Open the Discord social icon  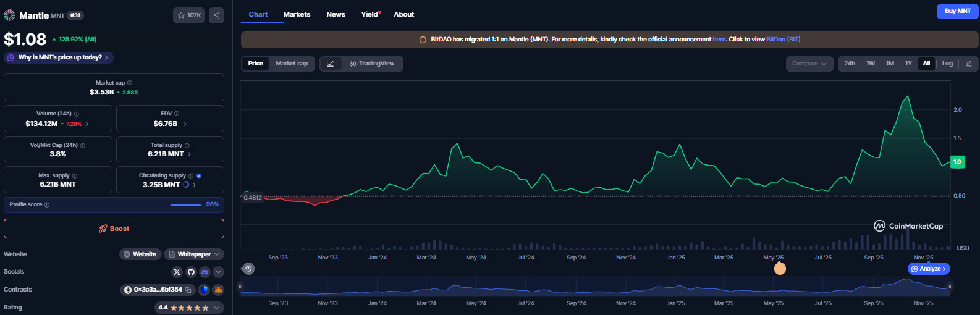click(205, 272)
